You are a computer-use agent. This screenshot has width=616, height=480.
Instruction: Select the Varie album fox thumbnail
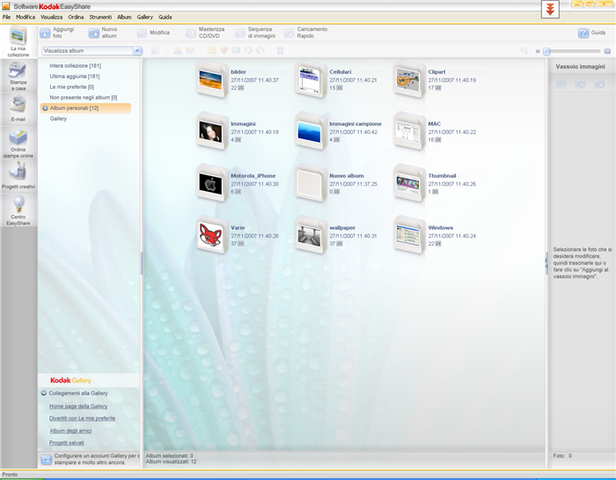[212, 235]
